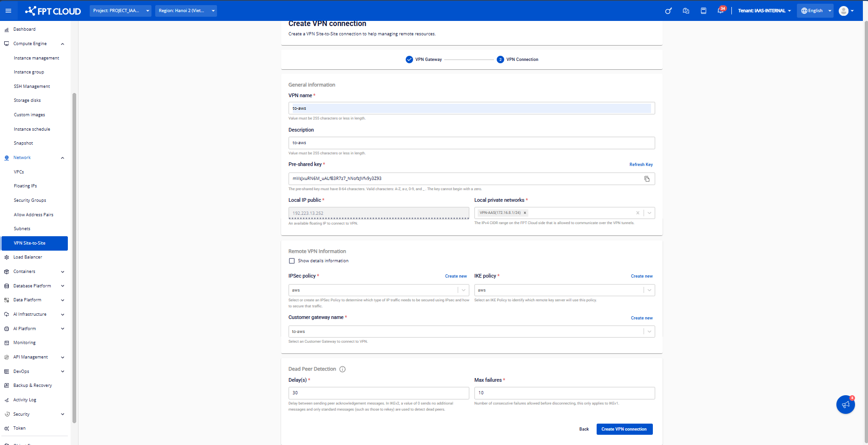This screenshot has width=868, height=445.
Task: Open the notifications bell icon
Action: click(x=720, y=11)
